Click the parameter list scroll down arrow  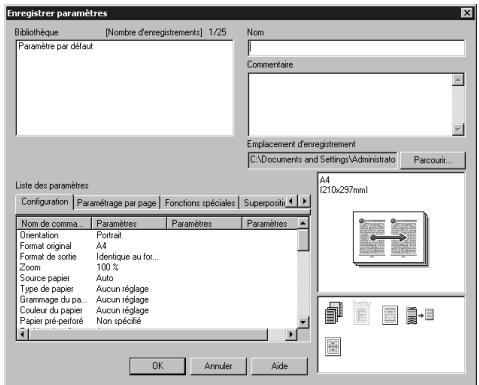(303, 322)
